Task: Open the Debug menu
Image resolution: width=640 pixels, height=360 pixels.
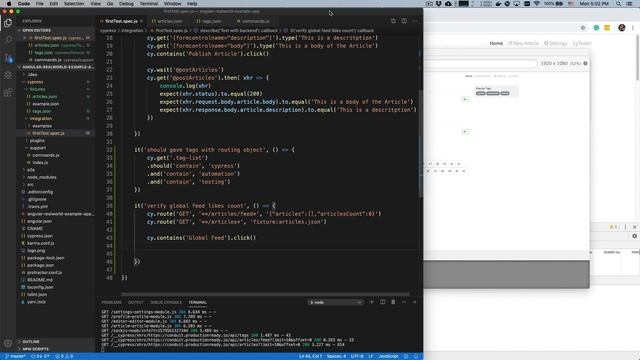Action: point(126,4)
